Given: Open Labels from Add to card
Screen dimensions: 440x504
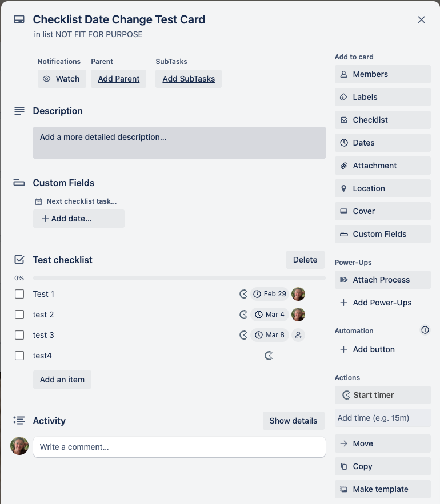Looking at the screenshot, I should [383, 97].
